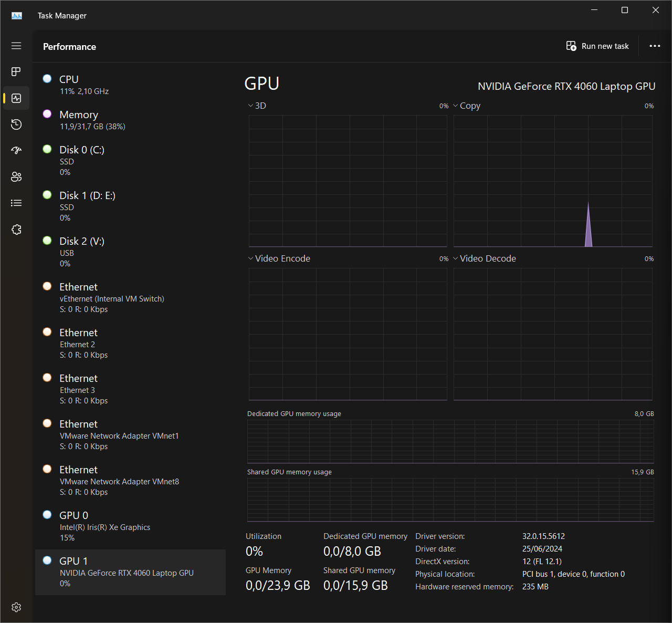Open the App history page icon

point(16,124)
